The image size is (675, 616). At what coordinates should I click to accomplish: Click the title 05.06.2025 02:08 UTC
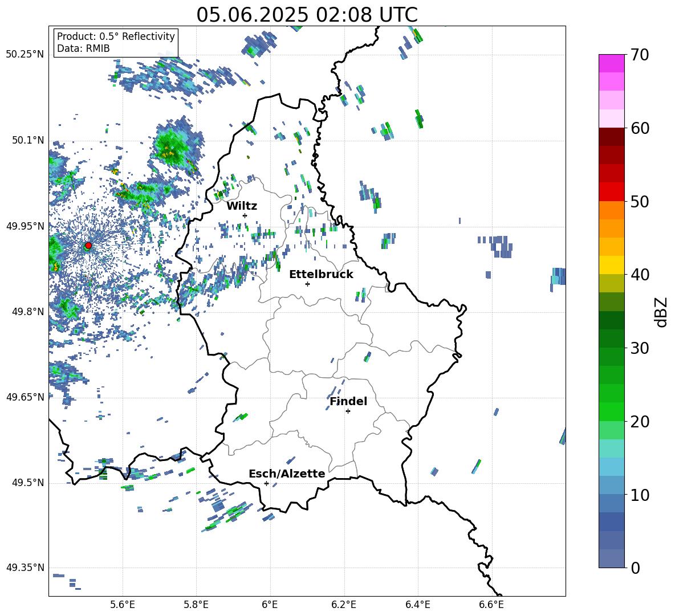pos(307,15)
